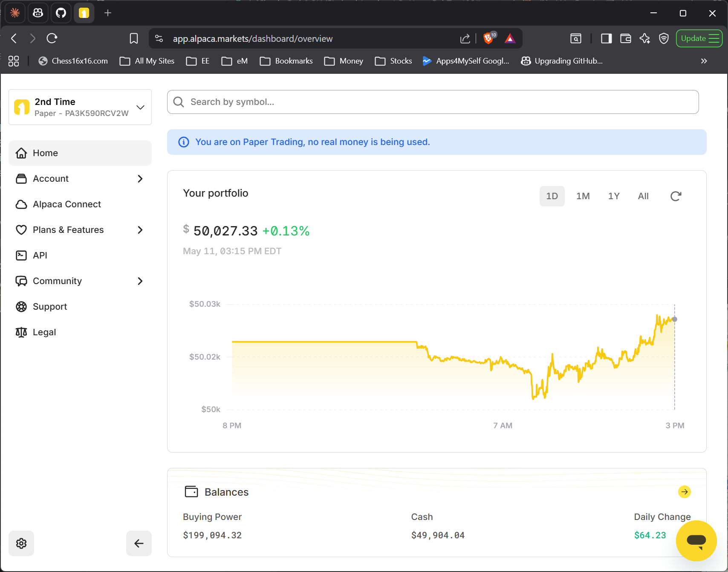View site information icon in address bar

pyautogui.click(x=159, y=38)
